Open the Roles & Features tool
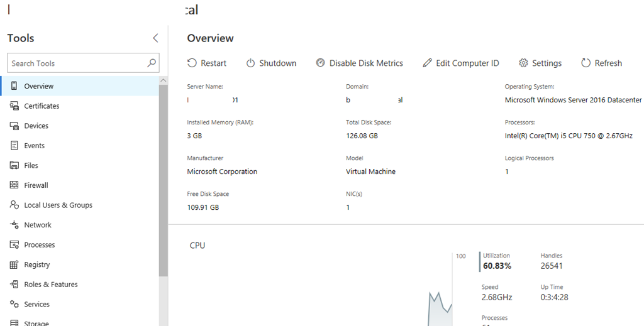Screen dimensions: 644x326 tap(50, 285)
